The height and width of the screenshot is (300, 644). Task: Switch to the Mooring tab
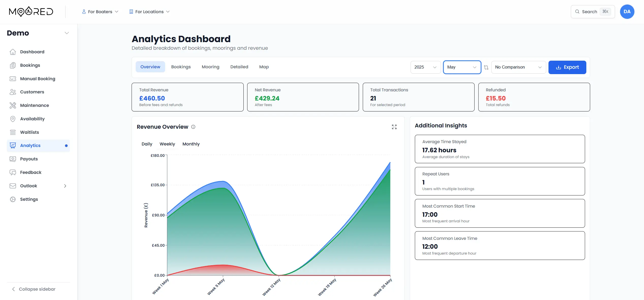[x=210, y=67]
